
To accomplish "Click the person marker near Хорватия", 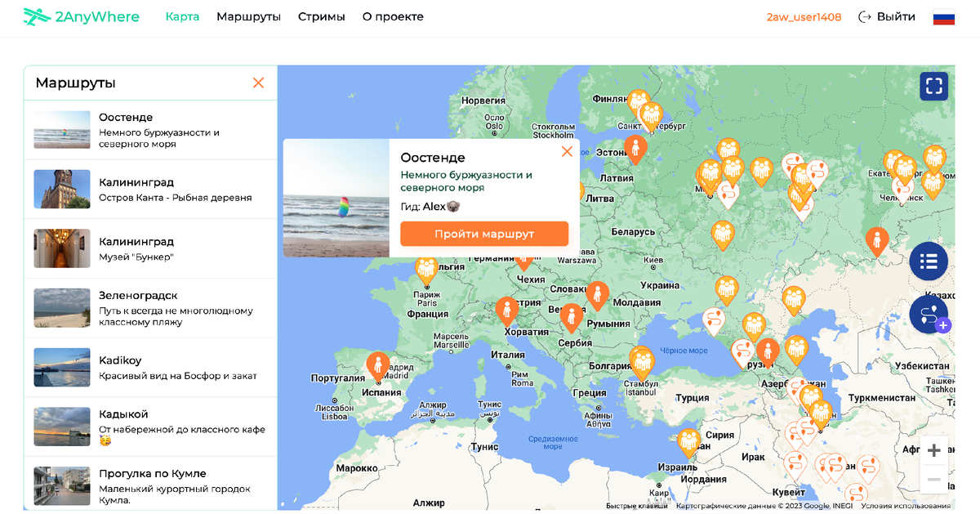I will pos(507,311).
